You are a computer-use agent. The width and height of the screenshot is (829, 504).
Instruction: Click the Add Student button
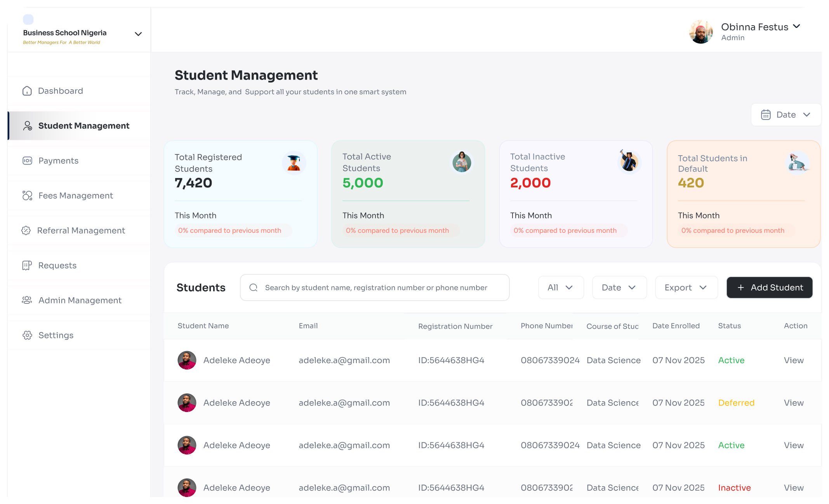click(769, 288)
